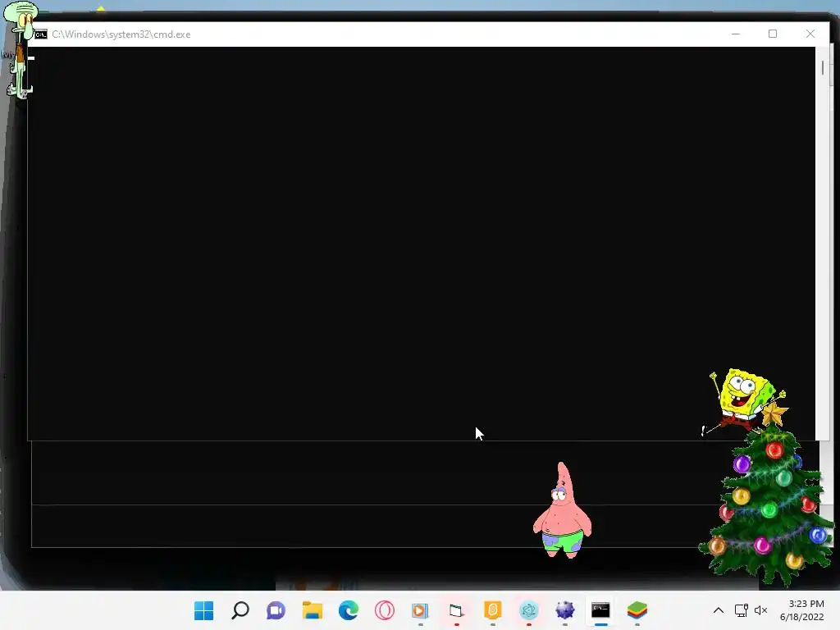Click the Christmas tree decoration

(767, 504)
